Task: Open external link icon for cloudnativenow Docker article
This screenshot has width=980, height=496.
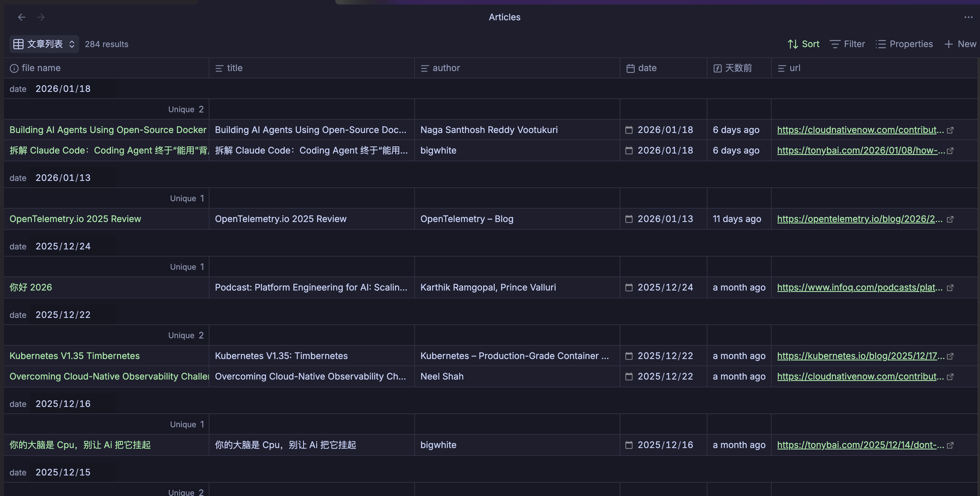Action: (950, 130)
